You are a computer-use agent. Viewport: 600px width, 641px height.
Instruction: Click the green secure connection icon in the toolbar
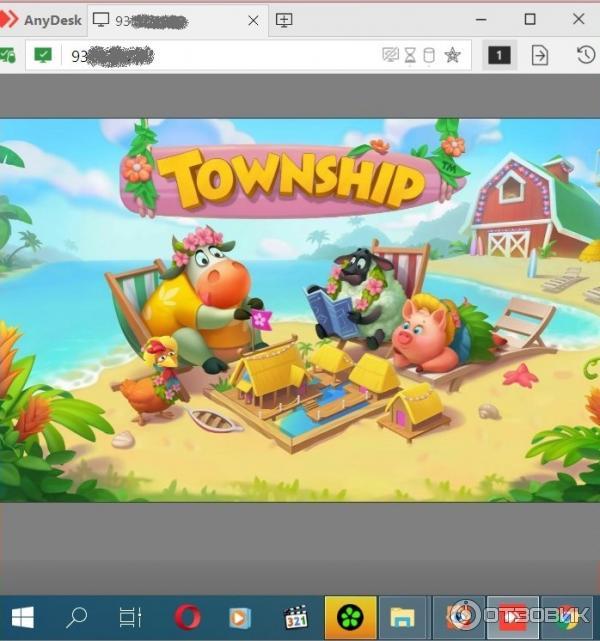7,55
